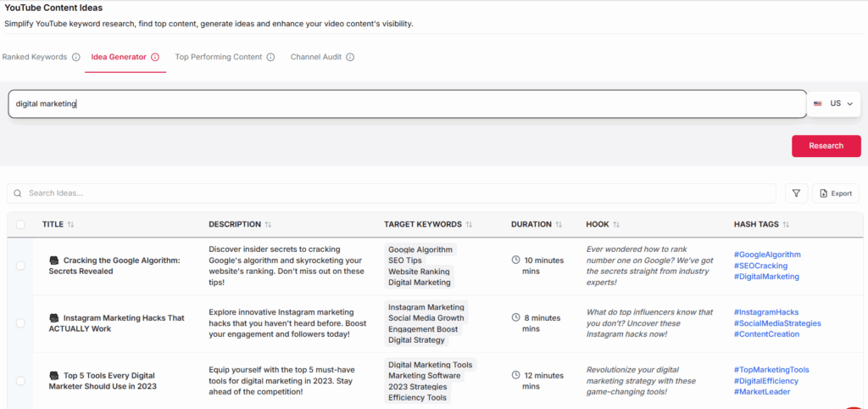Viewport: 868px width, 409px height.
Task: Sort by HOOK column arrows
Action: coord(616,225)
